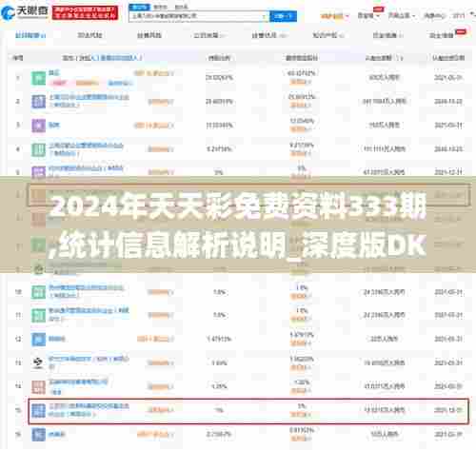Expand the 经营状况 tab menu
Viewport: 476px width, 450px height.
pyautogui.click(x=268, y=35)
